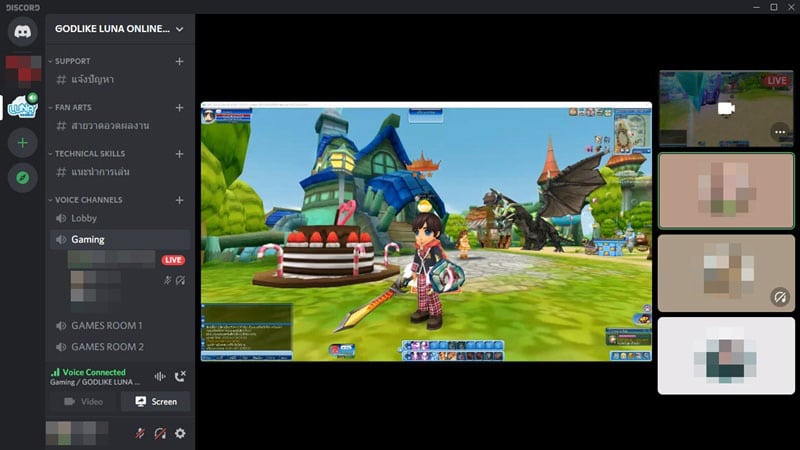Create channel in FAN ARTS category
800x450 pixels.
point(180,108)
